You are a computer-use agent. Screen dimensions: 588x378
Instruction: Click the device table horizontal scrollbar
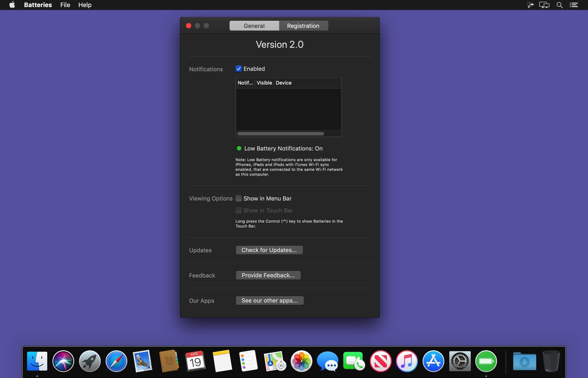click(x=280, y=134)
